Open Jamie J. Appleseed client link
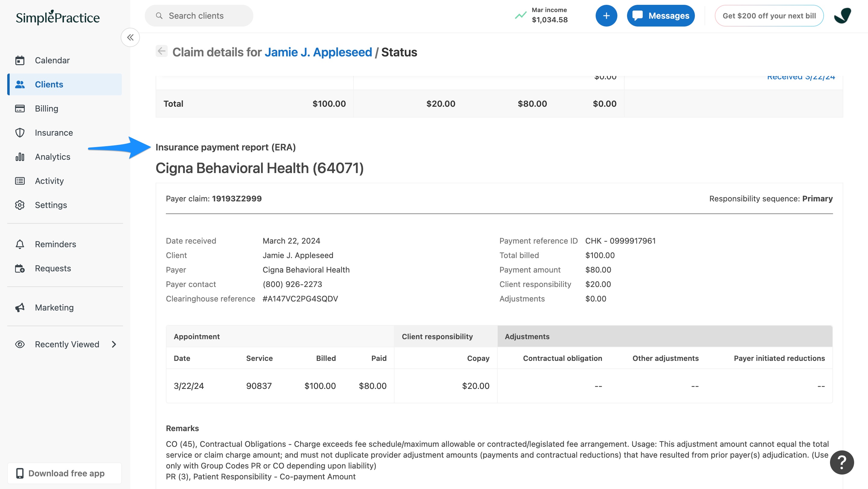The width and height of the screenshot is (868, 489). point(318,52)
